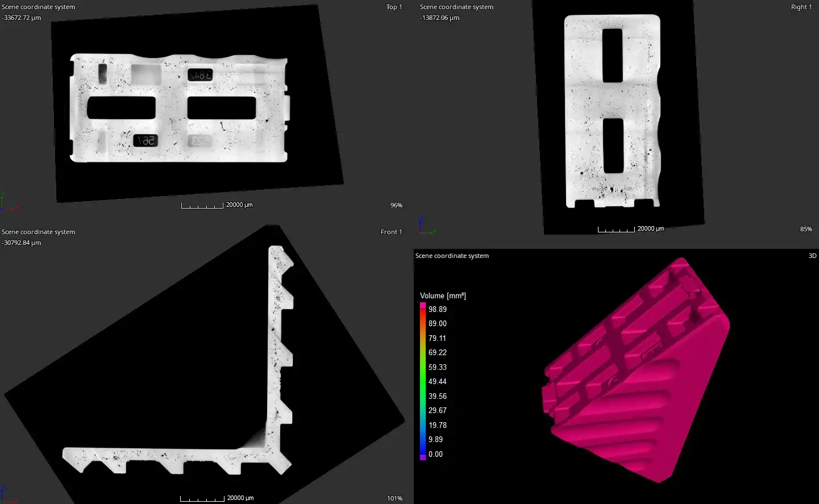Click legend value 49.44
819x504 pixels.
tap(438, 382)
